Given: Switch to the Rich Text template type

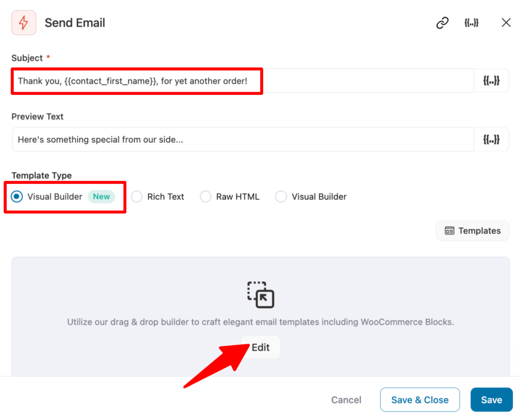Looking at the screenshot, I should (137, 197).
